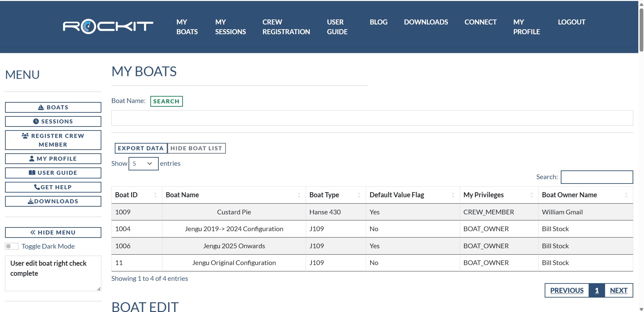Viewport: 644px width, 312px height.
Task: Open Downloads from the top navigation bar
Action: (426, 22)
